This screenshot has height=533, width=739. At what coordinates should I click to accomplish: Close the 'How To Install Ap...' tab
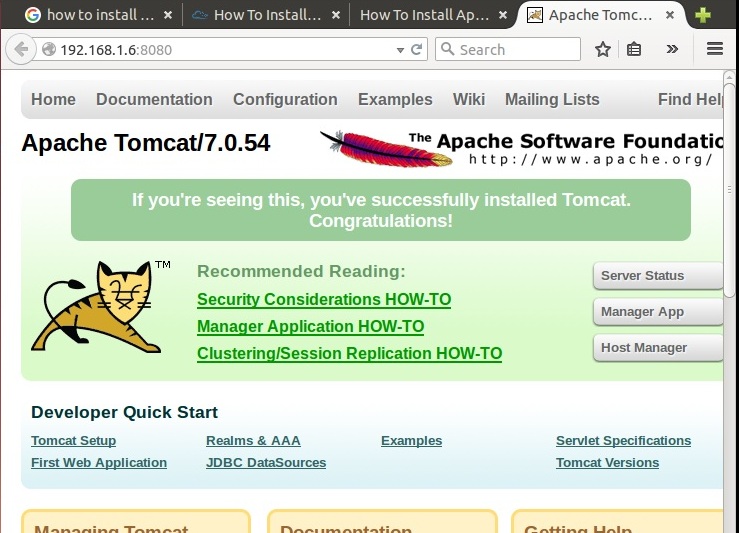coord(503,15)
